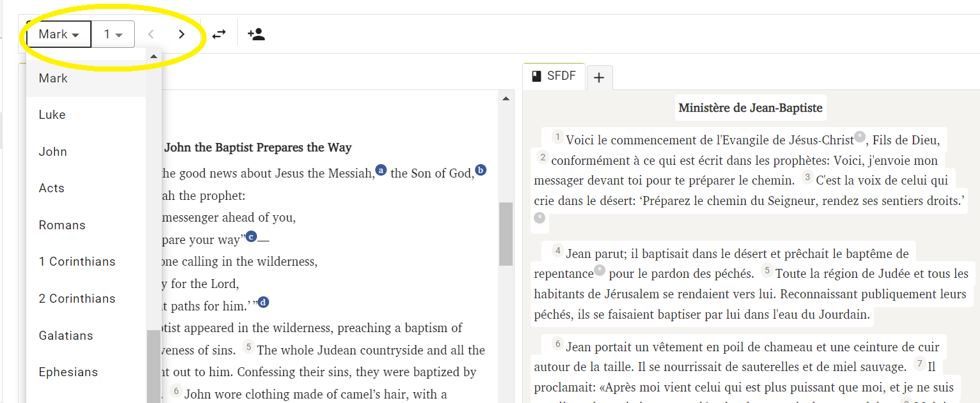
Task: Choose 2 Corinthians from the book list
Action: point(86,299)
